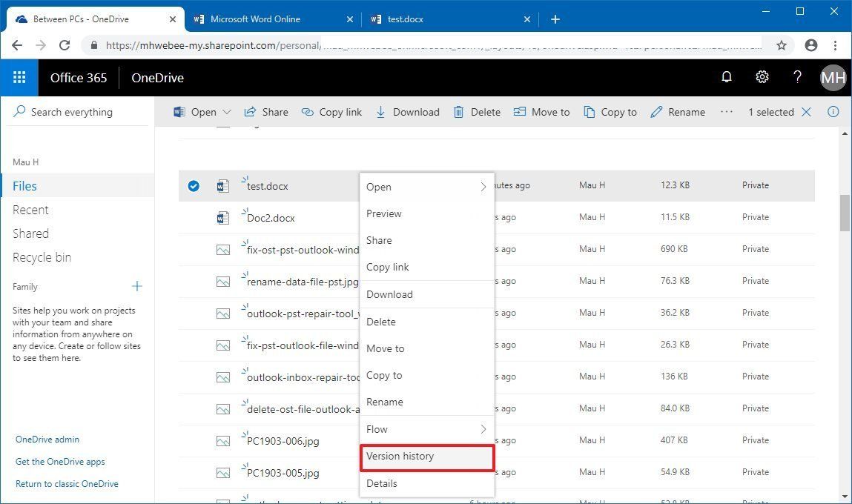Open the OneDrive admin link
852x504 pixels.
pos(47,439)
